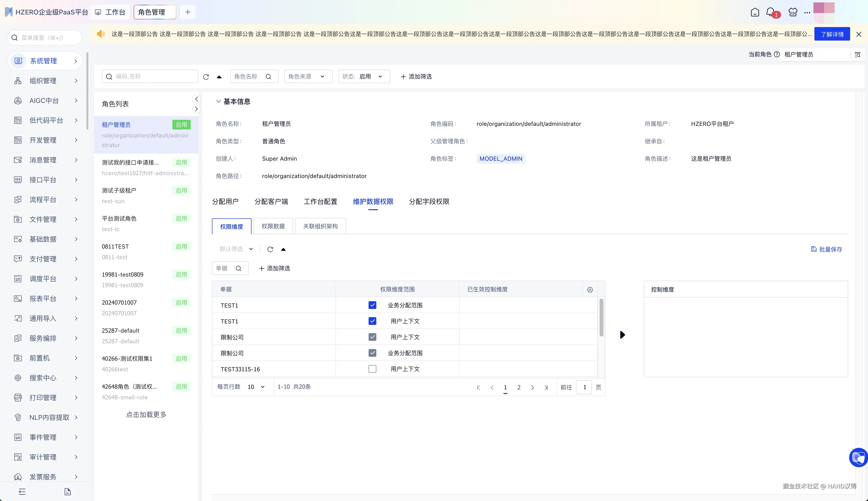Screen dimensions: 868x501
Task: Click the home icon in header
Action: 755,12
